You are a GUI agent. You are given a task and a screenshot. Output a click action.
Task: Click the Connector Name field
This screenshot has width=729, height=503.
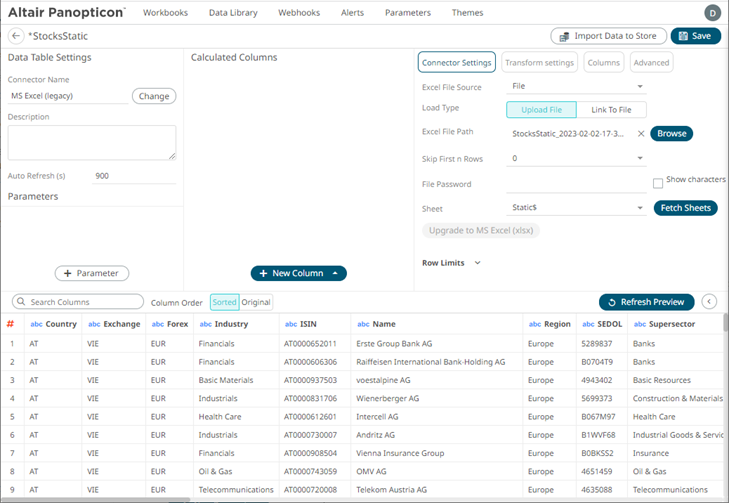[x=68, y=96]
